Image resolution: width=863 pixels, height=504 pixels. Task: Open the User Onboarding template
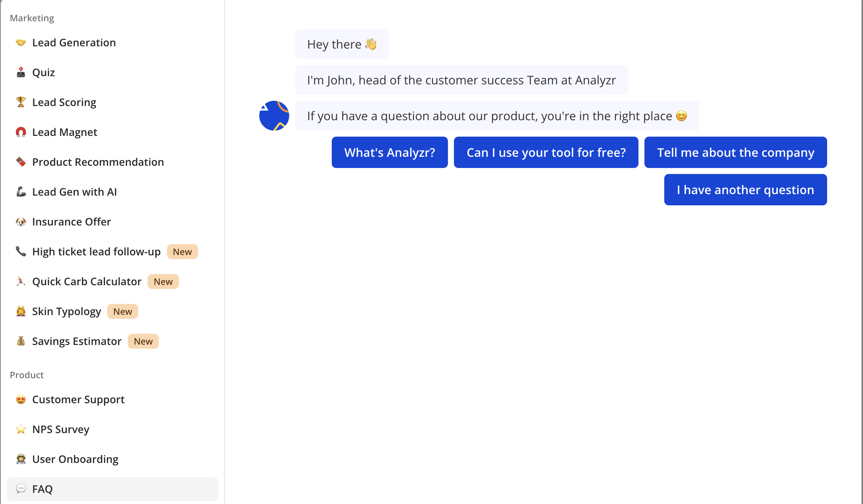coord(75,459)
